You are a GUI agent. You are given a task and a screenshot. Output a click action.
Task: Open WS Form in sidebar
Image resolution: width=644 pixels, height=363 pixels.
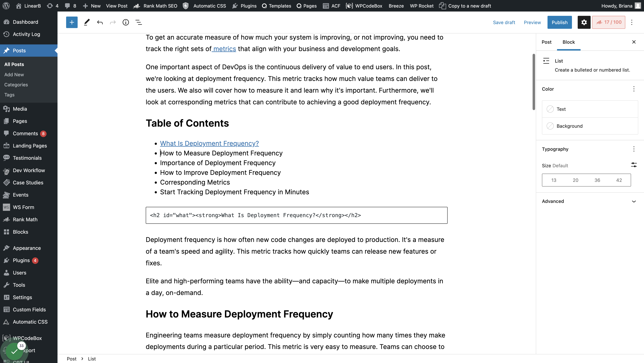tap(23, 207)
